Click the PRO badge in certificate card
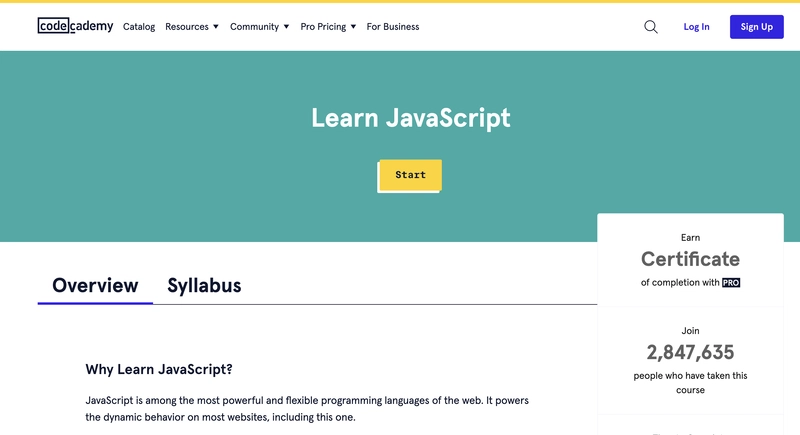Screen dimensions: 800x435 (x=731, y=283)
